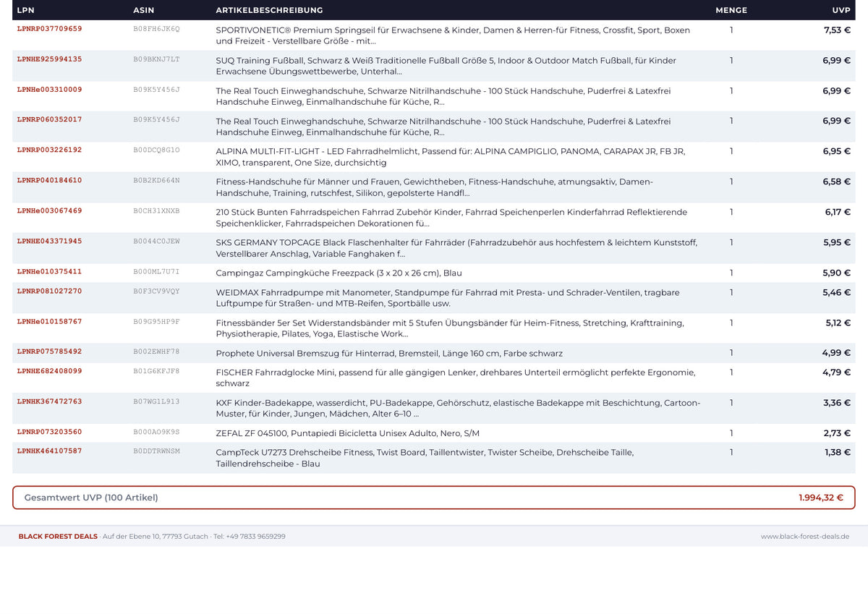The image size is (868, 614).
Task: Click the UVP column header
Action: [841, 10]
